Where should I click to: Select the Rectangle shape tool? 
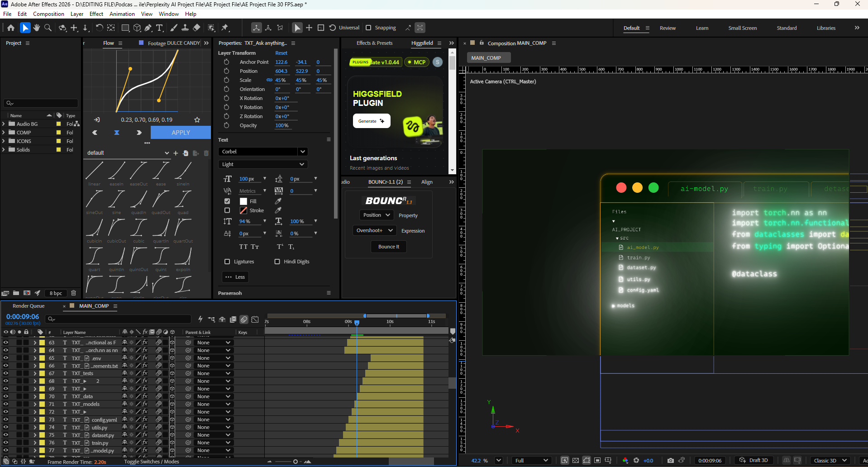coord(125,28)
